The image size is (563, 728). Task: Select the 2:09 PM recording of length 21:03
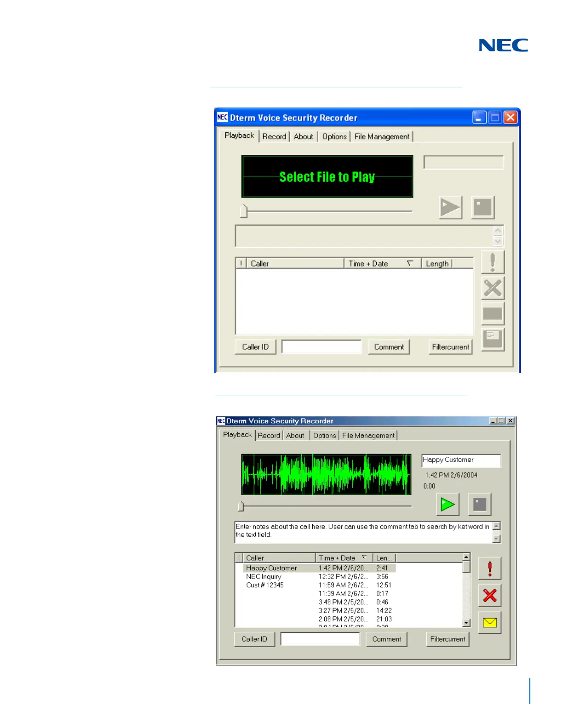[319, 619]
